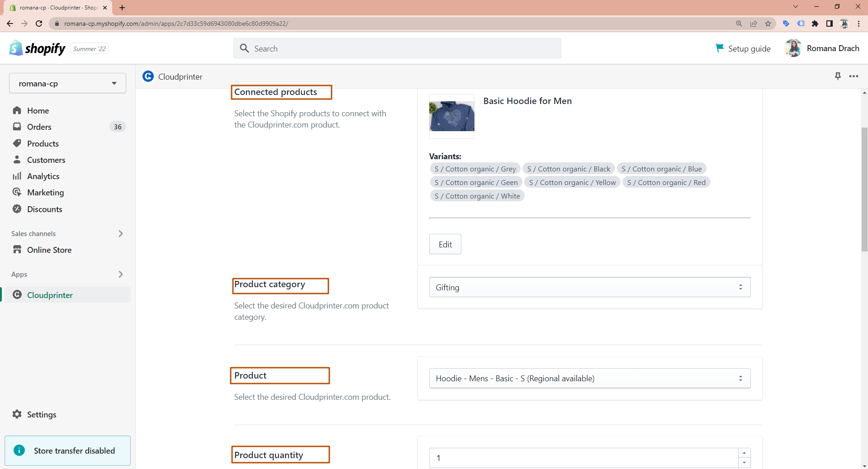Click the Customers person icon
Viewport: 868px width, 469px height.
point(17,160)
